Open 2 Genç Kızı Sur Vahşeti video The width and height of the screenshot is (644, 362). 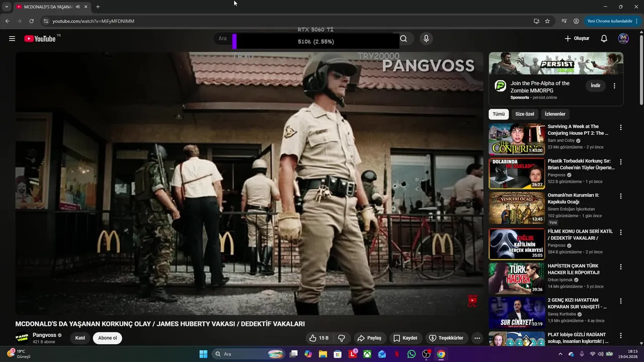tap(517, 312)
